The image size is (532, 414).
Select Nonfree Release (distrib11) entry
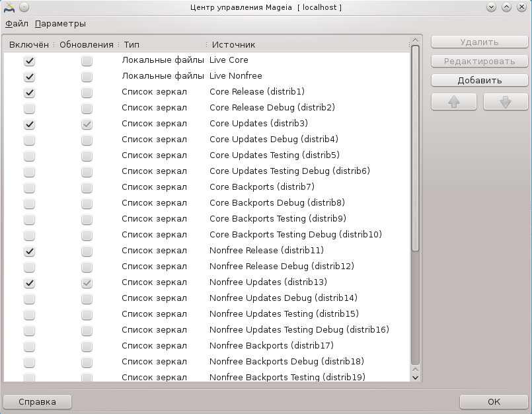click(207, 251)
